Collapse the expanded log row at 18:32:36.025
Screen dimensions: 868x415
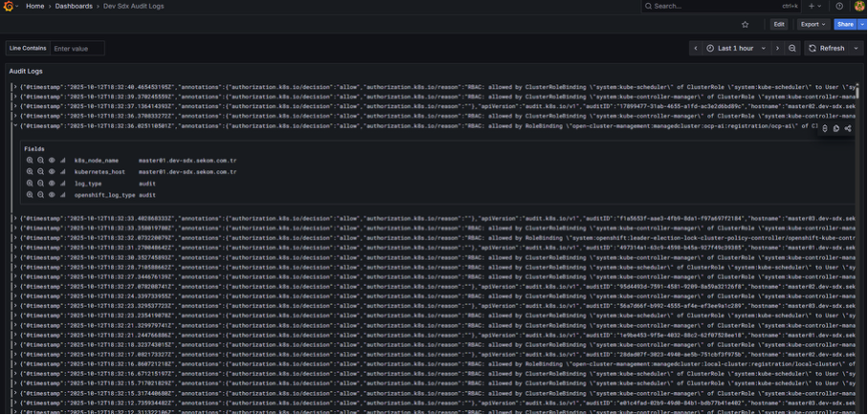pyautogui.click(x=14, y=125)
